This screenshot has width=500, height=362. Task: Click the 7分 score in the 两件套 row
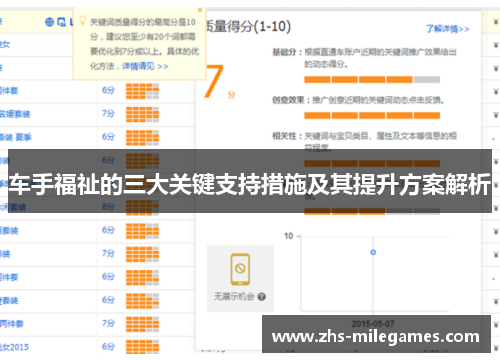click(108, 323)
